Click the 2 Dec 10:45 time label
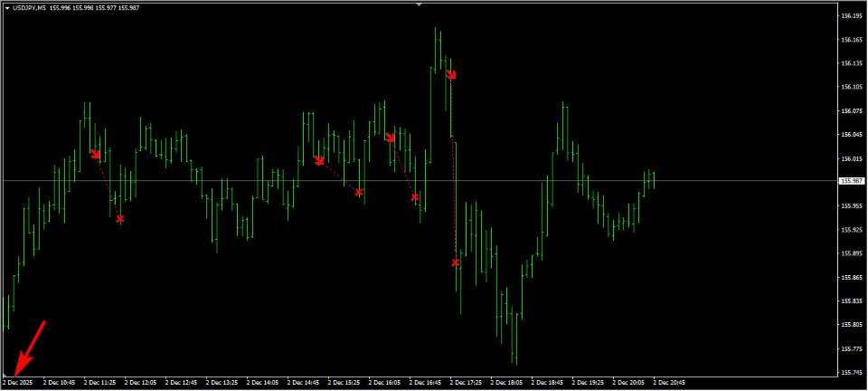The image size is (868, 391). pyautogui.click(x=59, y=382)
